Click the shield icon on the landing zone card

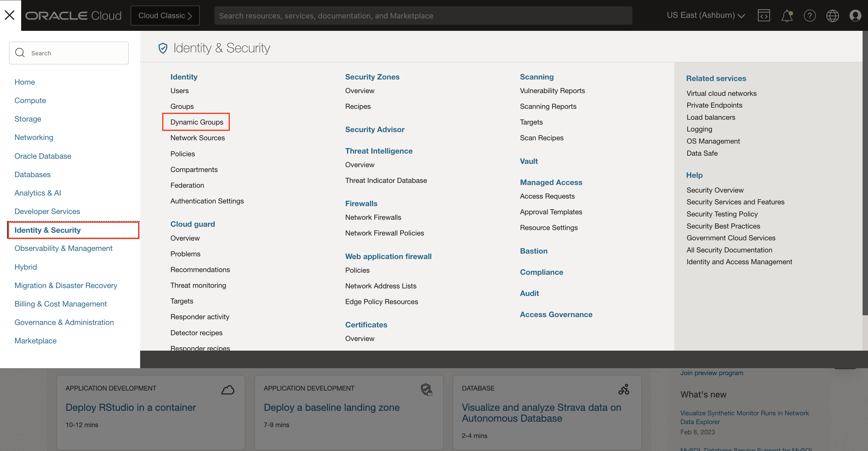[x=426, y=390]
